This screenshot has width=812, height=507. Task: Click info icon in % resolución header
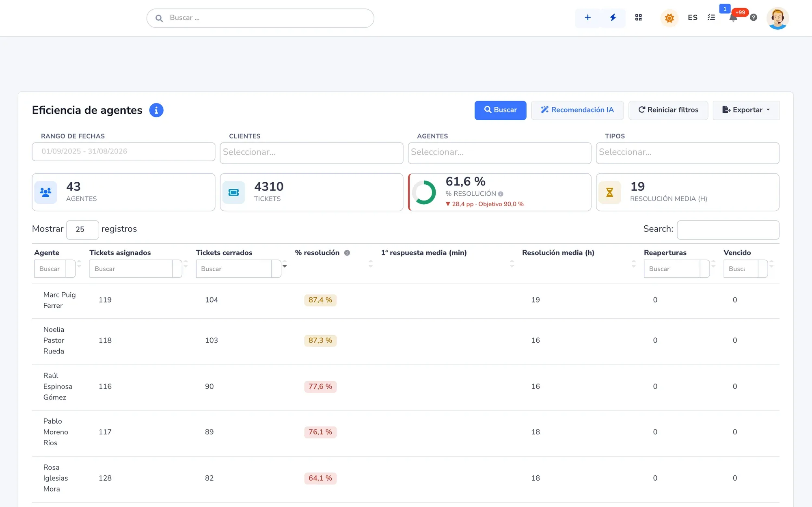[x=347, y=253]
